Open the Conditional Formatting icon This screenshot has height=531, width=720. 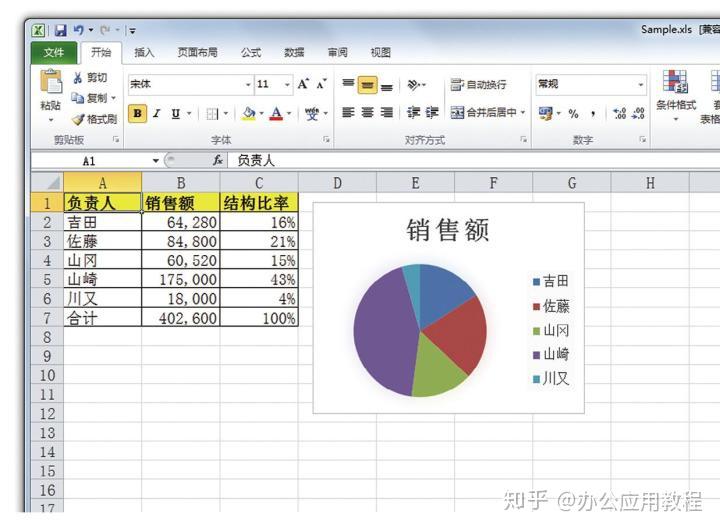tap(675, 82)
